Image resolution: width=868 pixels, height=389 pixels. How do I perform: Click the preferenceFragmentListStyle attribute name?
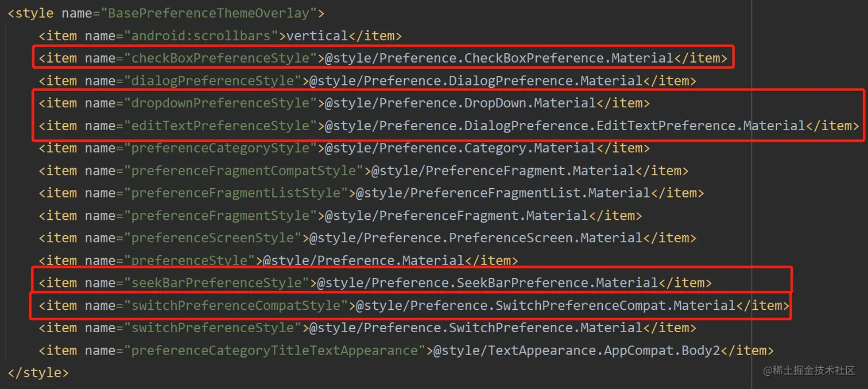pos(237,193)
